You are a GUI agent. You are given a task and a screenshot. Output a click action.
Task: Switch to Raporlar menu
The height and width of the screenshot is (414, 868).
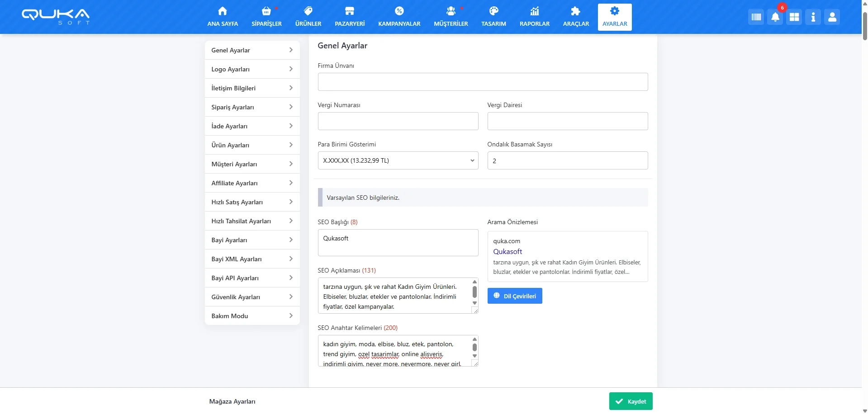point(534,17)
